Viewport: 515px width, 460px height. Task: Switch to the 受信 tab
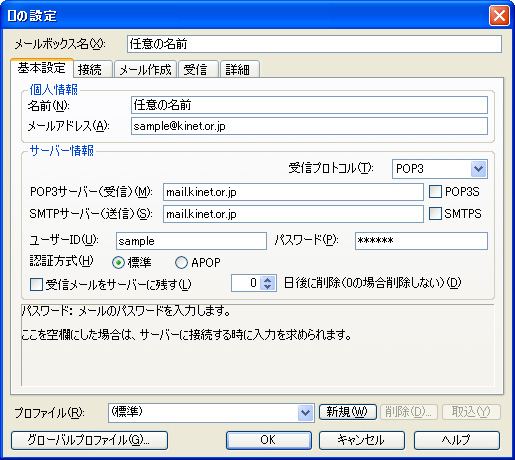pos(198,69)
